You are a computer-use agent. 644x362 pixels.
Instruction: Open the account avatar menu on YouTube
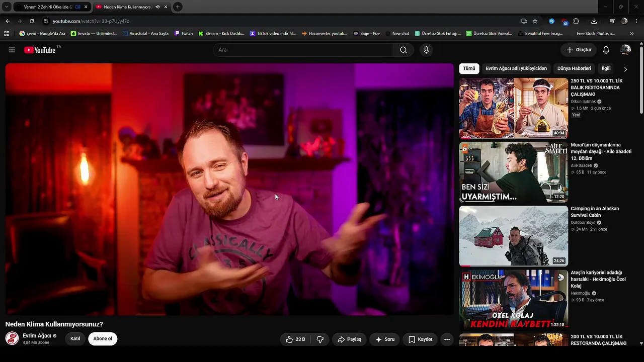[625, 50]
